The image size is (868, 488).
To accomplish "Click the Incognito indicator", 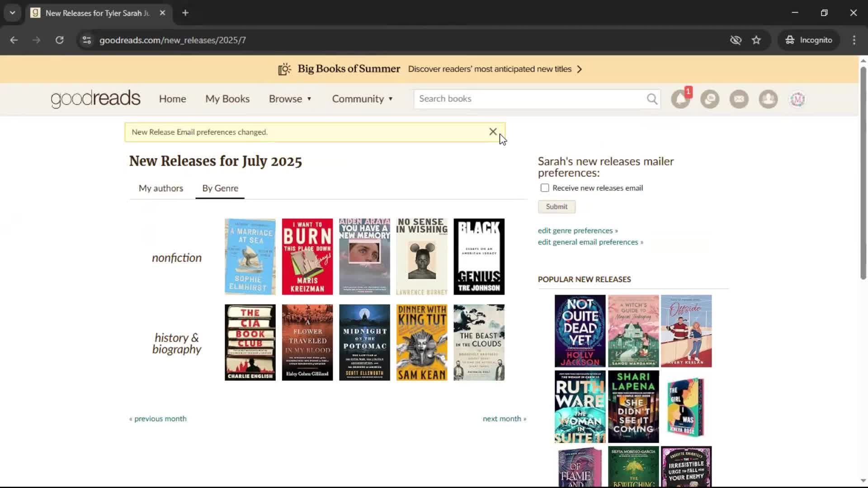I will tap(809, 40).
